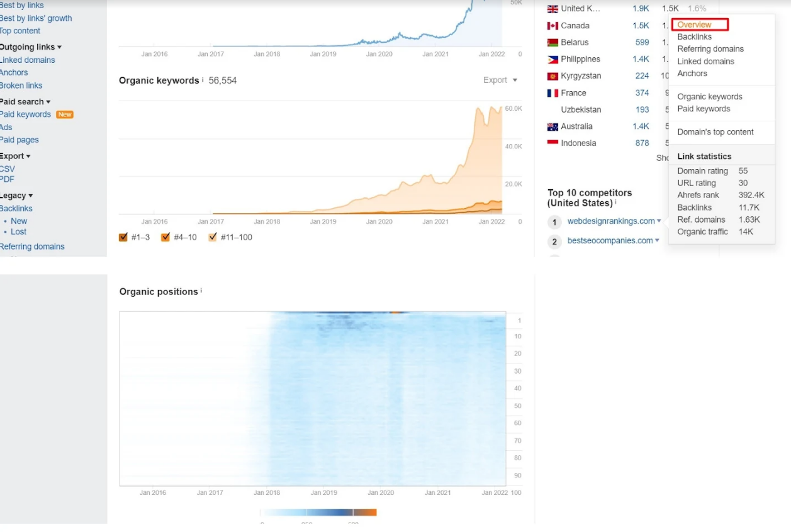Toggle the #4–10 positions checkbox
Viewport: 791px width, 532px height.
[x=165, y=237]
